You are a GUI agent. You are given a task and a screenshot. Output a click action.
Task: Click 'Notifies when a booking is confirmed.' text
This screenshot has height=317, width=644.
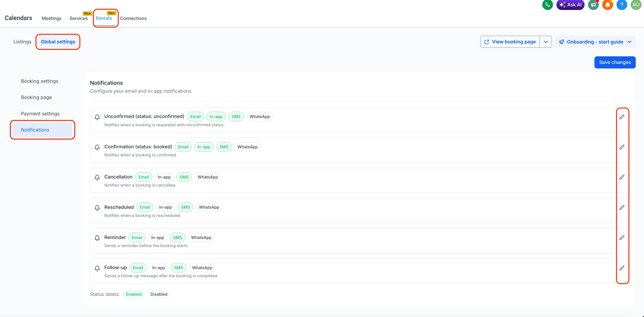coord(141,155)
